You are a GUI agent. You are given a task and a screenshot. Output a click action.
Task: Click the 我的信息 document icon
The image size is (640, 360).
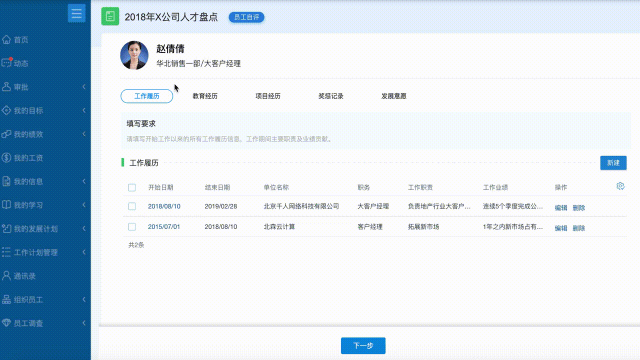click(x=6, y=181)
